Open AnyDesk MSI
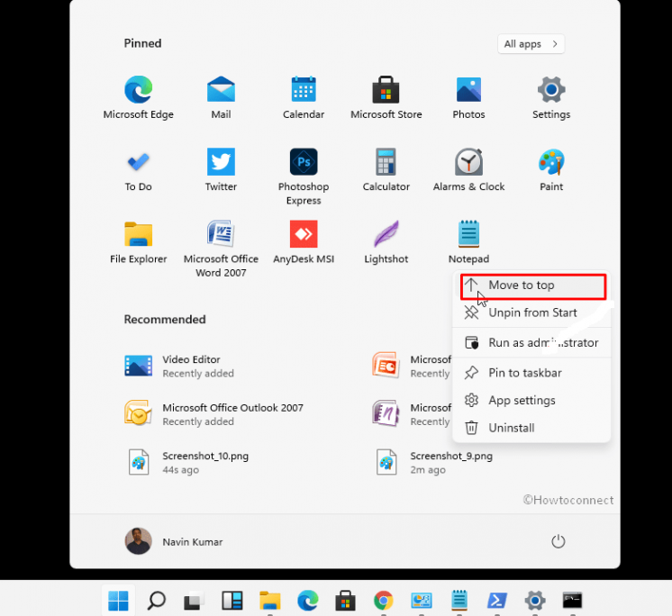This screenshot has height=616, width=672. point(304,242)
